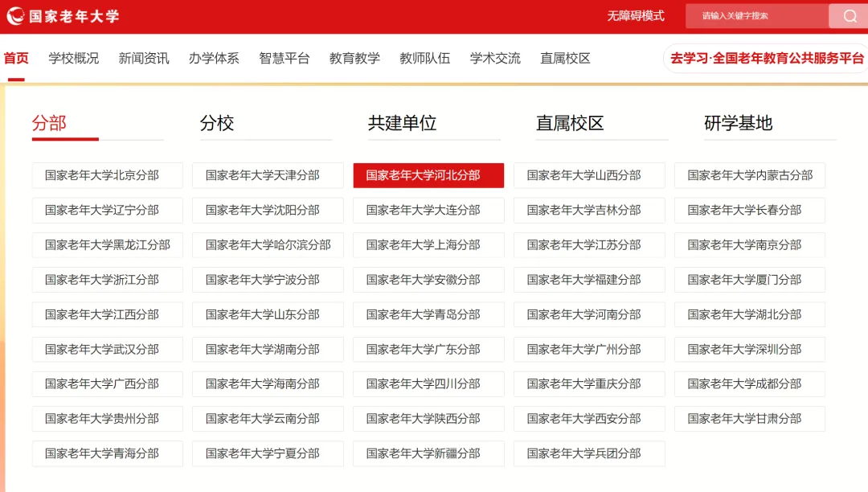The height and width of the screenshot is (492, 868).
Task: Open 国家老年大学哈尔滨分部
Action: [268, 245]
